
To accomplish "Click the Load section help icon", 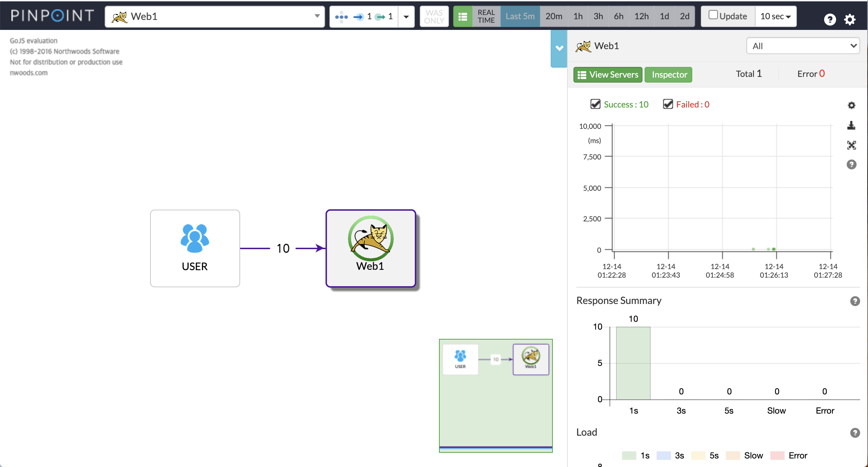I will [855, 433].
